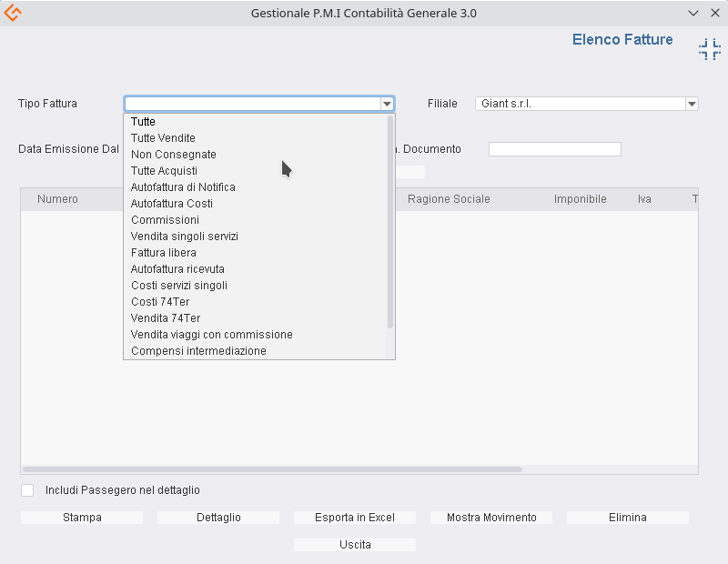The image size is (728, 564).
Task: Export list with Esporta in Excel
Action: click(x=355, y=518)
